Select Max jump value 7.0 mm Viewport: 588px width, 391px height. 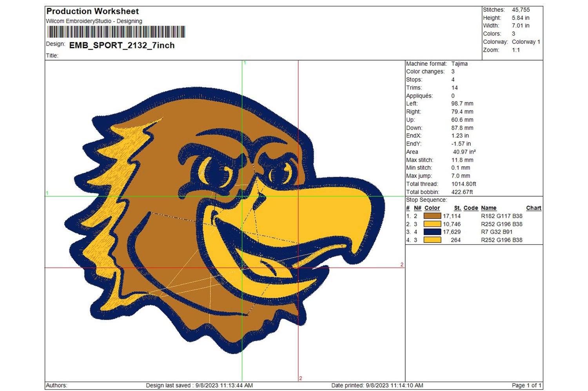point(461,176)
